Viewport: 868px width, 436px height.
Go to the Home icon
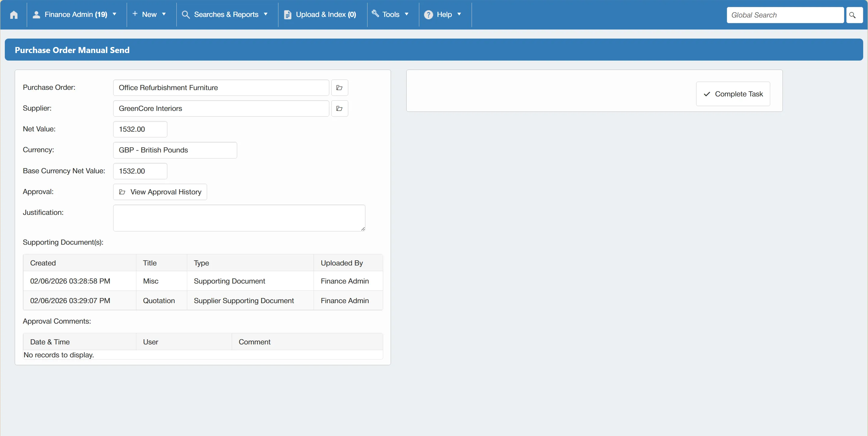(x=14, y=15)
